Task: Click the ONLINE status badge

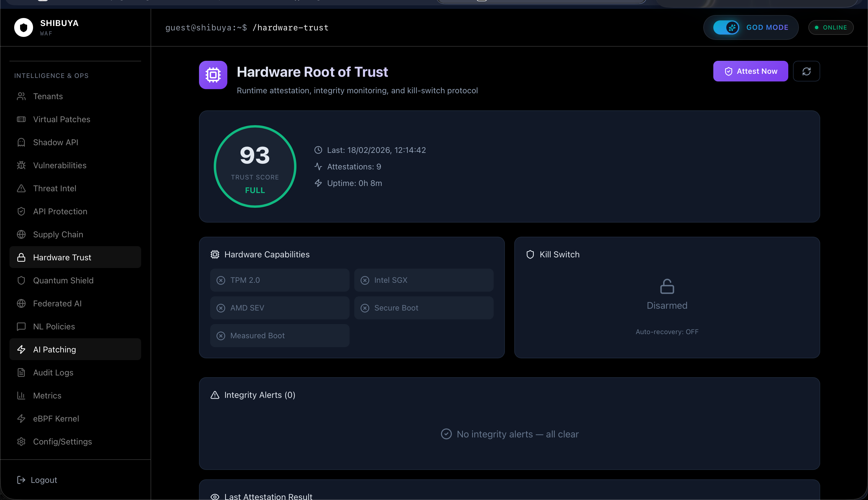Action: pos(831,27)
